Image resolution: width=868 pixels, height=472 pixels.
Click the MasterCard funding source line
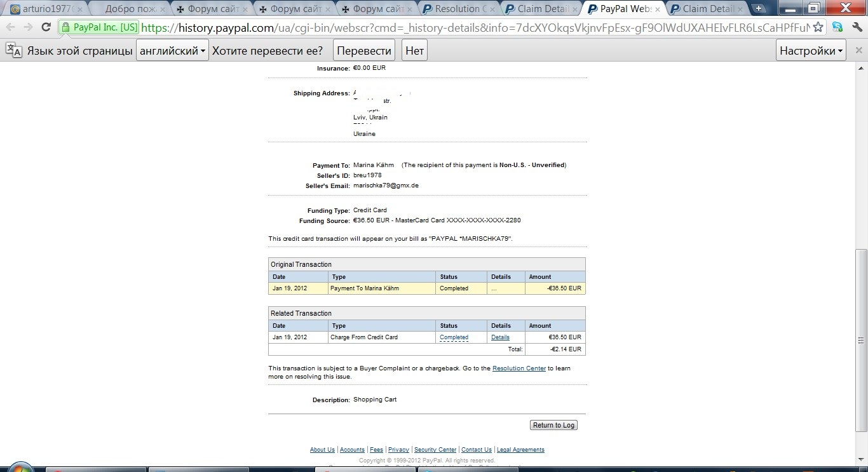tap(437, 220)
